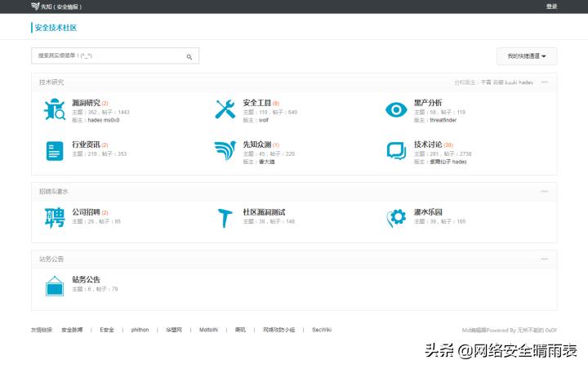Click the flower icon for 灌水乐园
The height and width of the screenshot is (369, 588).
[x=396, y=218]
